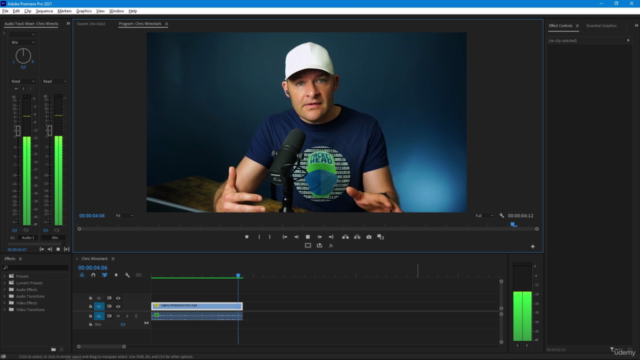640x360 pixels.
Task: Open the Button Editor plus icon
Action: point(533,246)
